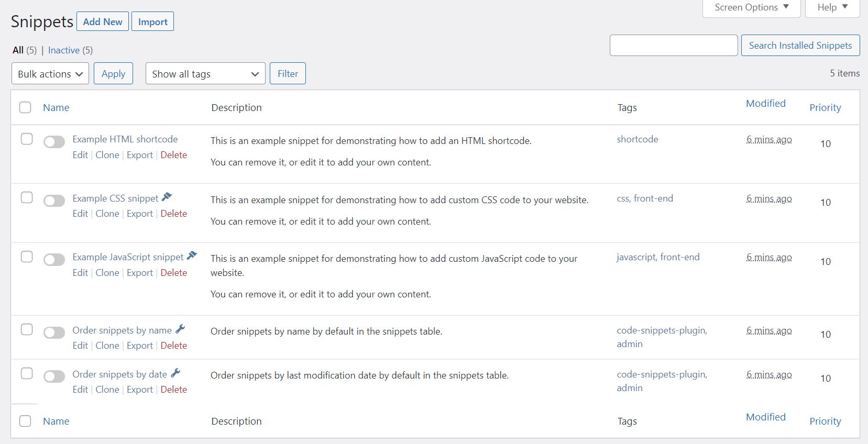868x444 pixels.
Task: Click pin icon beside Example CSS snippet
Action: pyautogui.click(x=167, y=197)
